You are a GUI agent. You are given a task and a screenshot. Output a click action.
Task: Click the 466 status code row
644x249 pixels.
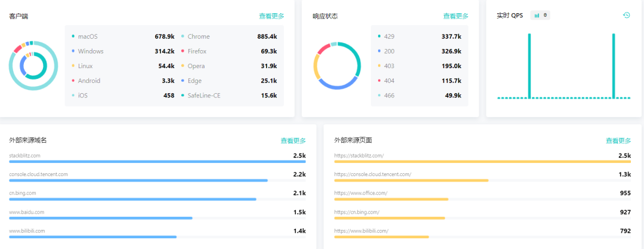click(419, 96)
